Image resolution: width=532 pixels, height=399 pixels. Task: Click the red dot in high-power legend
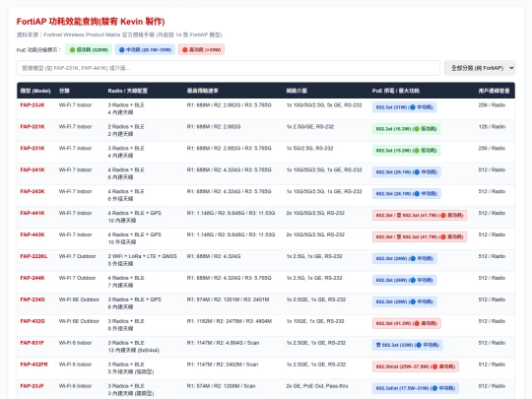pos(185,50)
